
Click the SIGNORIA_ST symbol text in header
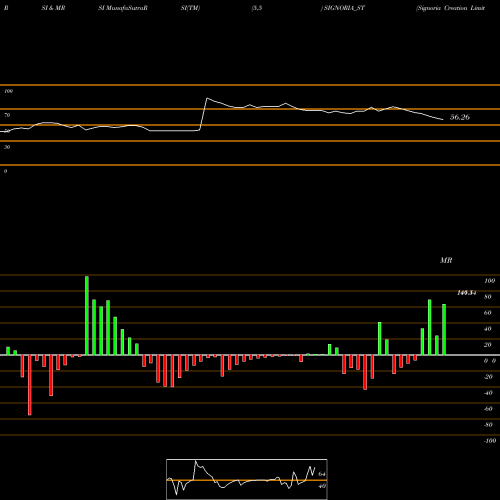[344, 8]
